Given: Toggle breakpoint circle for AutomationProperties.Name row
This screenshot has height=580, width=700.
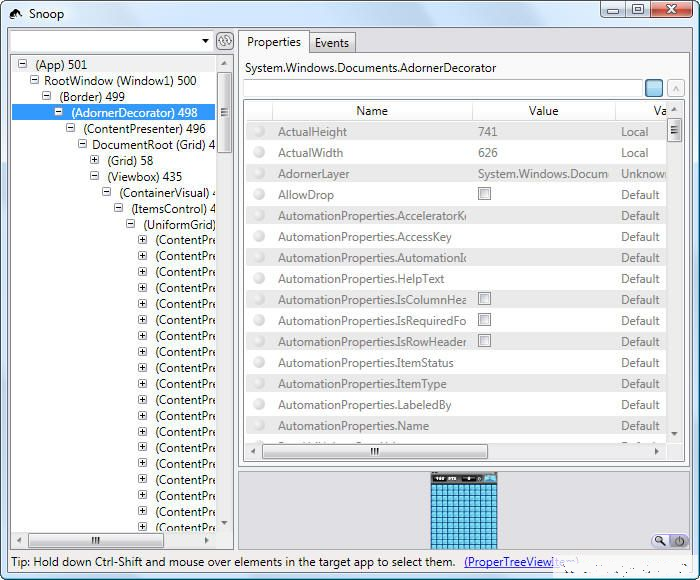Looking at the screenshot, I should coord(259,425).
